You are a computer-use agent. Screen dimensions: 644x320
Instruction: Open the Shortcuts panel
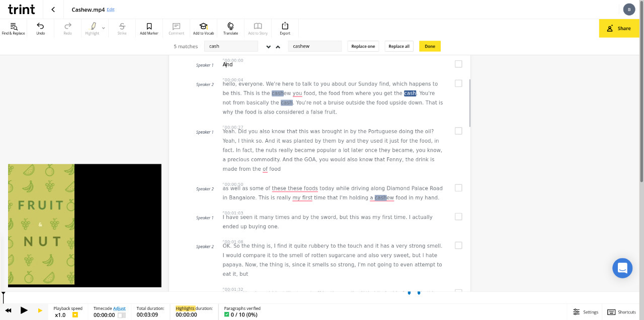(622, 312)
